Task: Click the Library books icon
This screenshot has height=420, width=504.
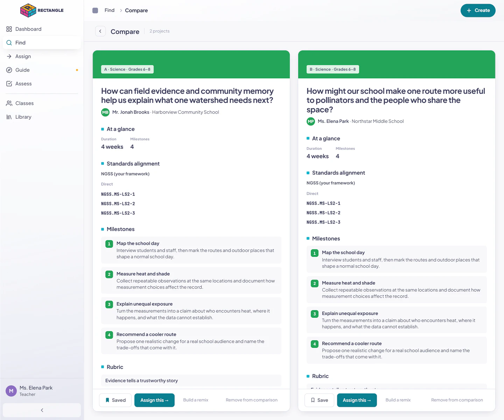Action: (9, 117)
